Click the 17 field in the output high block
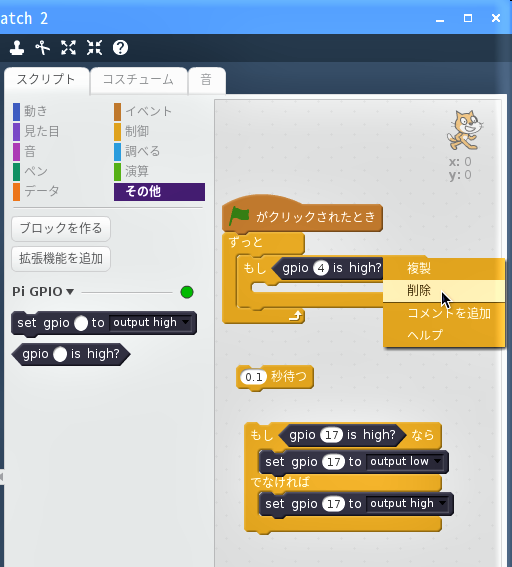 point(333,504)
